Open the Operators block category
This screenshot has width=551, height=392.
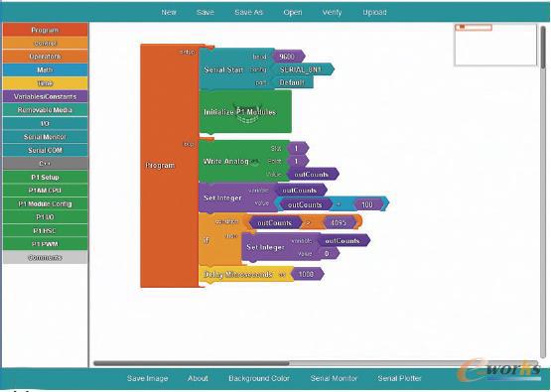point(45,57)
